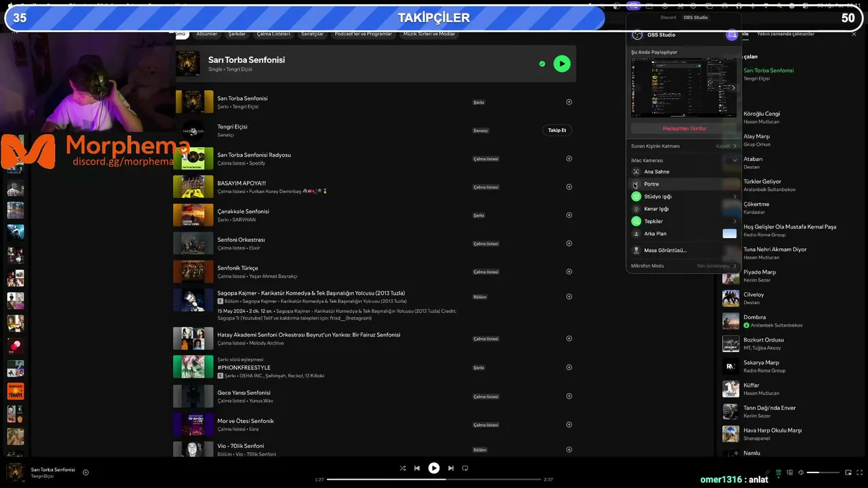Pause playback with the center player button
Screen dimensions: 868x488
pyautogui.click(x=434, y=468)
